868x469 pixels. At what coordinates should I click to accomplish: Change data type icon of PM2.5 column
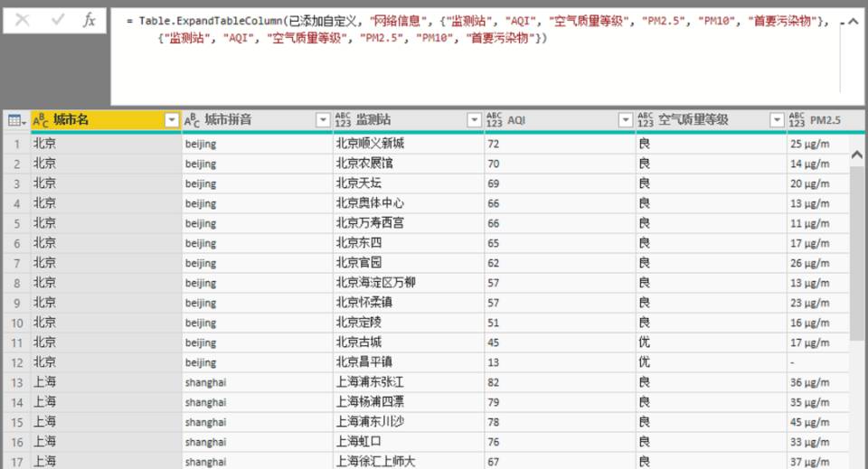[797, 120]
